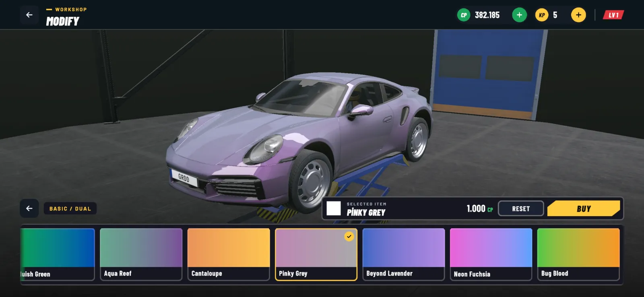
Task: Add more KP currency with the yellow plus
Action: tap(578, 15)
